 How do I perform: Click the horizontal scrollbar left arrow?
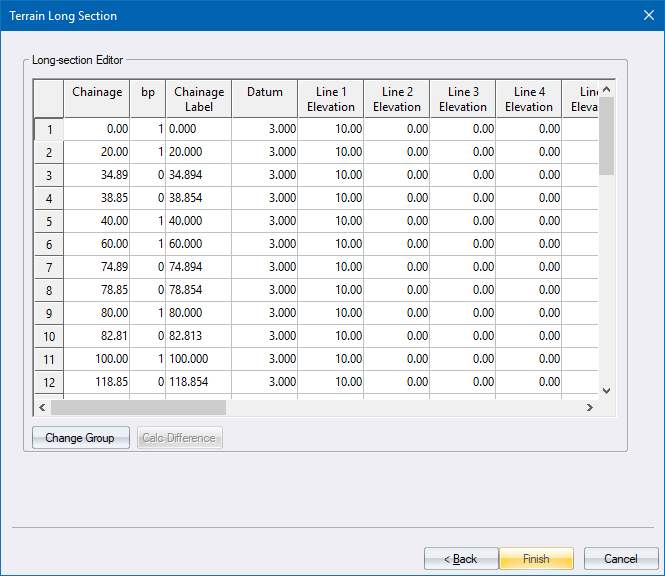click(42, 408)
